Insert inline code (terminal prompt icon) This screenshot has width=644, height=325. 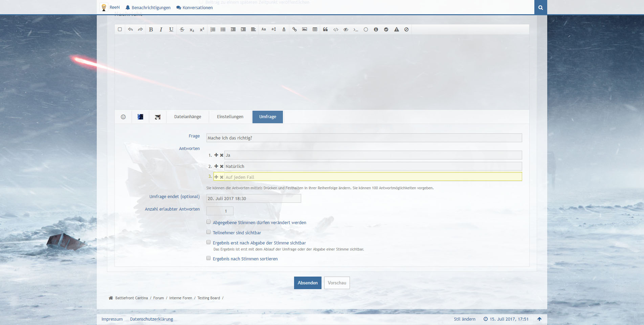[356, 29]
